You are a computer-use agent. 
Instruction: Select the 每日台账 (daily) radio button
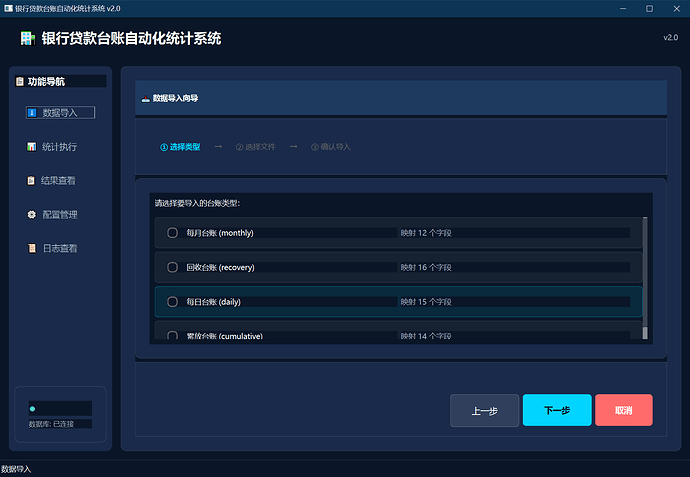click(172, 302)
